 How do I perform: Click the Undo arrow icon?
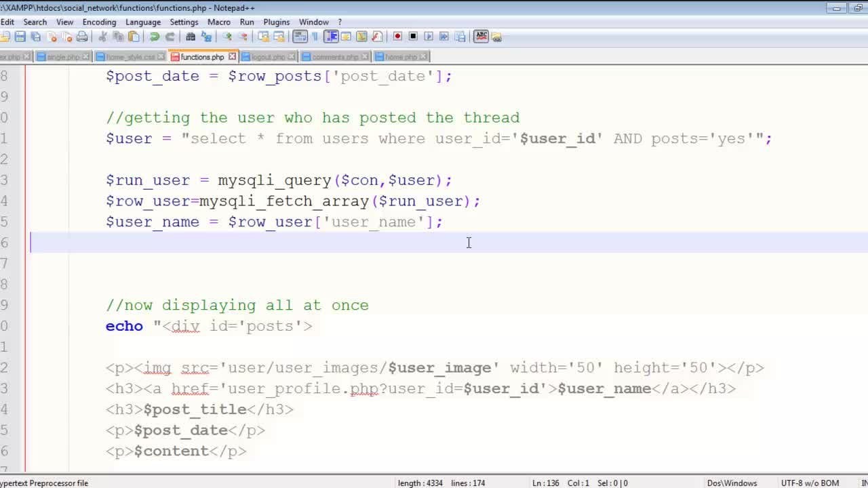(155, 37)
